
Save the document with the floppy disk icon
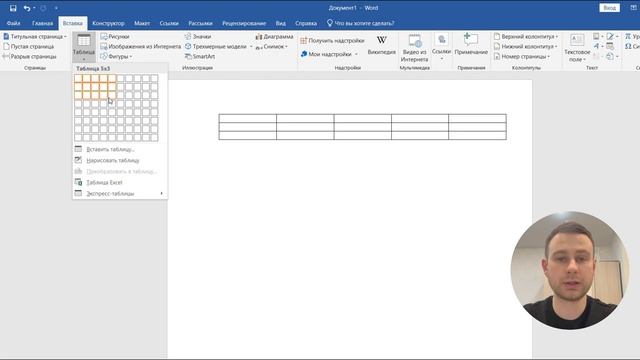[x=13, y=8]
